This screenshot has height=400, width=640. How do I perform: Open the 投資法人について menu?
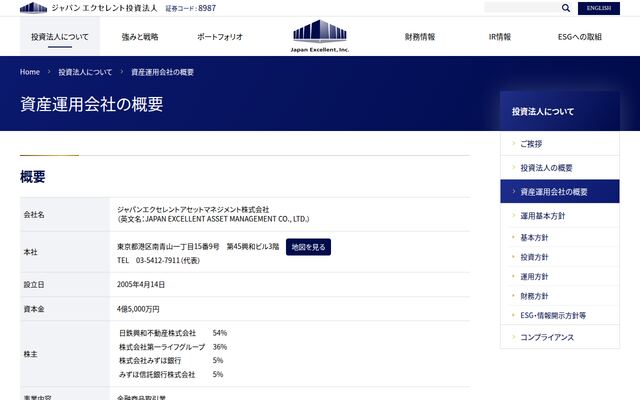tap(60, 37)
